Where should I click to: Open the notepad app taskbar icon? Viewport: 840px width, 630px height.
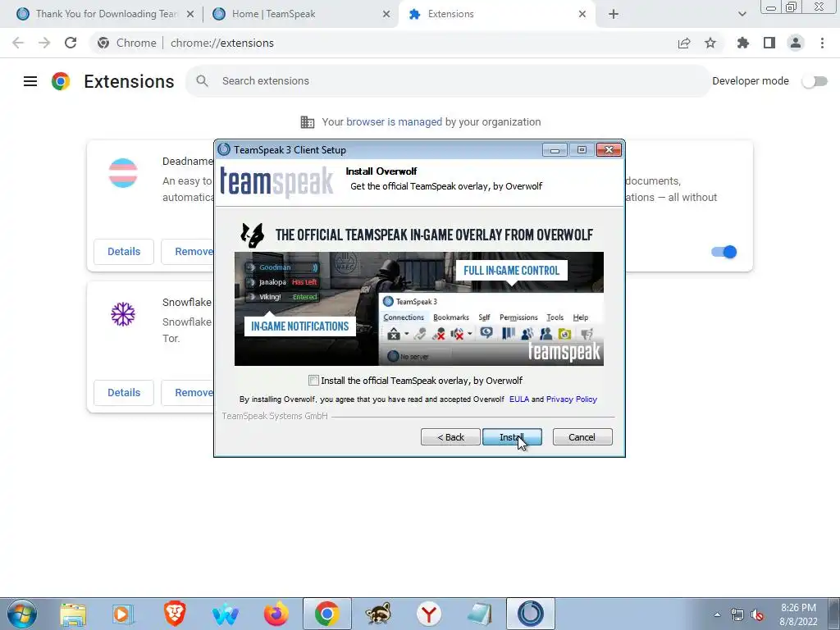[x=479, y=614]
